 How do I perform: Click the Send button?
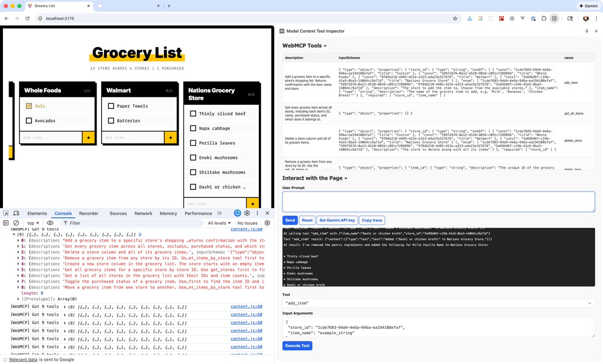pos(290,220)
